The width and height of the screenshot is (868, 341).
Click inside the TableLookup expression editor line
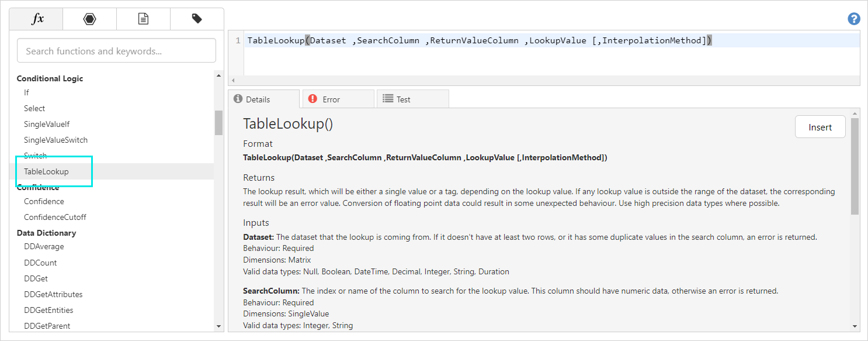pyautogui.click(x=479, y=40)
